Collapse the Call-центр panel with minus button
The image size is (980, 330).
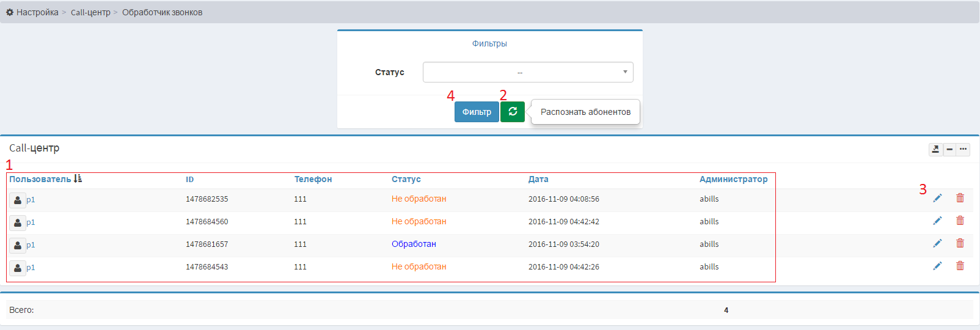949,149
